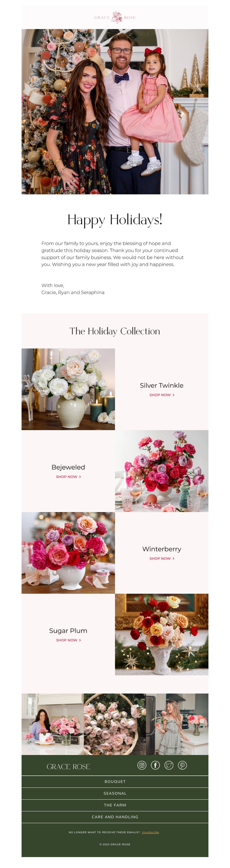Open the Bouquet footer menu item
Viewport: 230px width, 868px height.
click(x=115, y=781)
